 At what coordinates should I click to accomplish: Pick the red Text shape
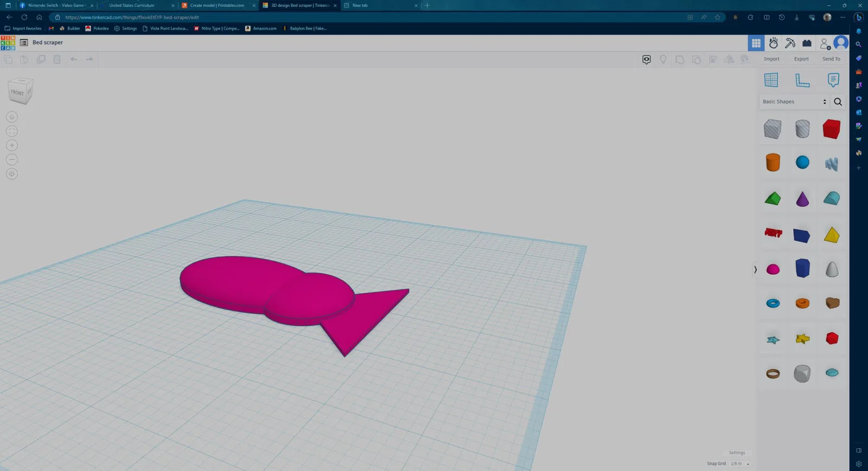pos(773,233)
